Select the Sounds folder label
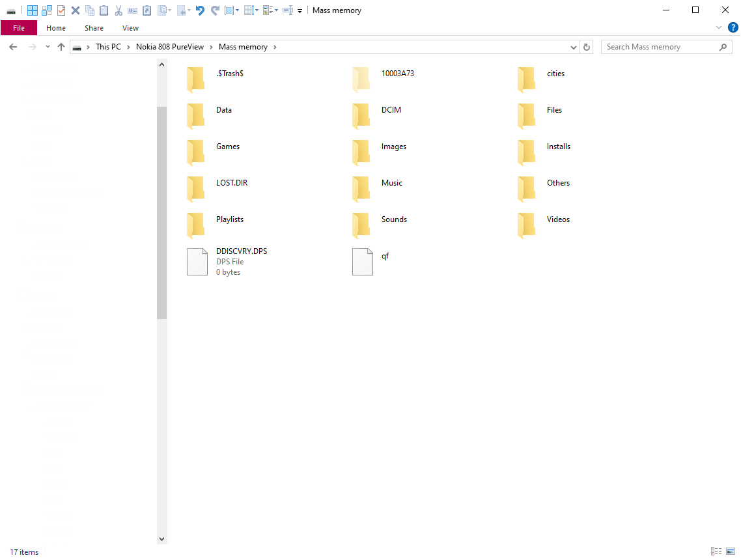The image size is (741, 560). (394, 219)
